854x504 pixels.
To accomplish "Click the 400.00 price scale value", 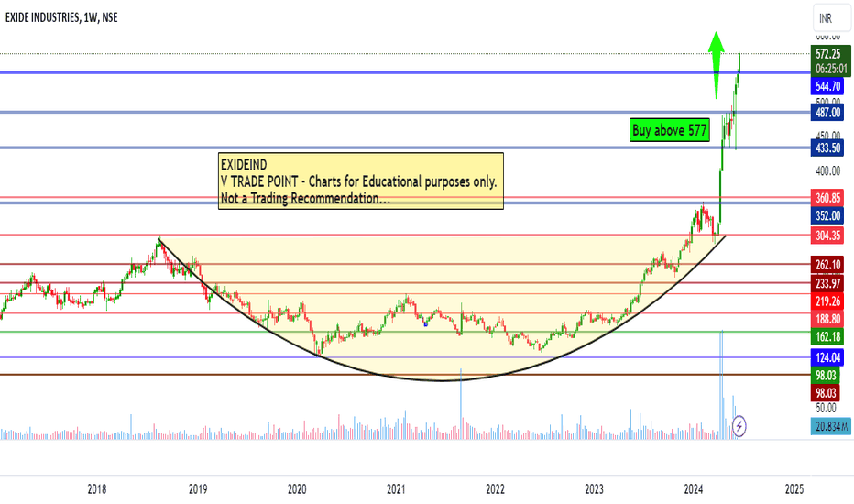I will pos(827,171).
